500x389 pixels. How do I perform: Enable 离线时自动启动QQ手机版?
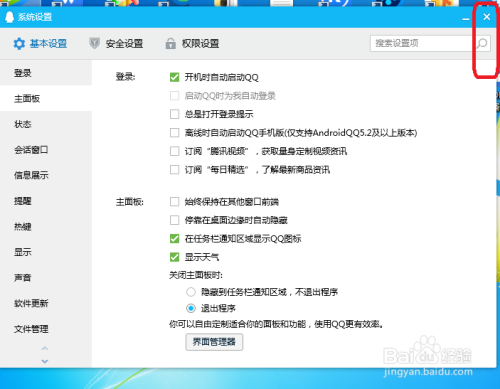(x=174, y=133)
